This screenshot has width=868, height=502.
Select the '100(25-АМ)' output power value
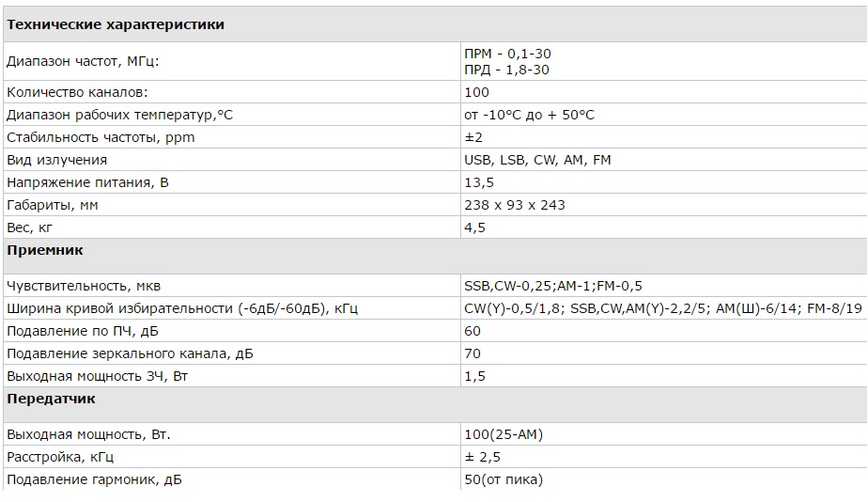click(504, 434)
